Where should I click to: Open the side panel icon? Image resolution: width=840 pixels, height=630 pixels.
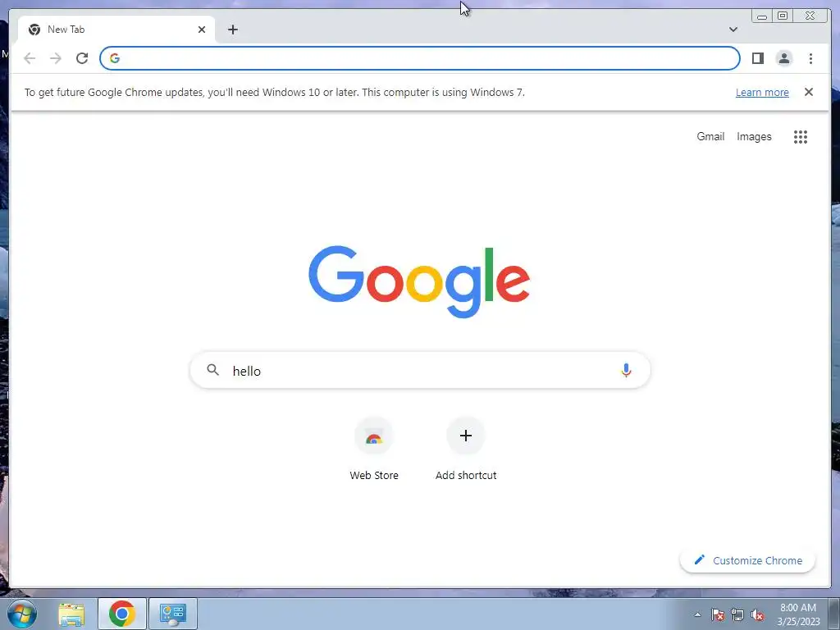pos(757,58)
